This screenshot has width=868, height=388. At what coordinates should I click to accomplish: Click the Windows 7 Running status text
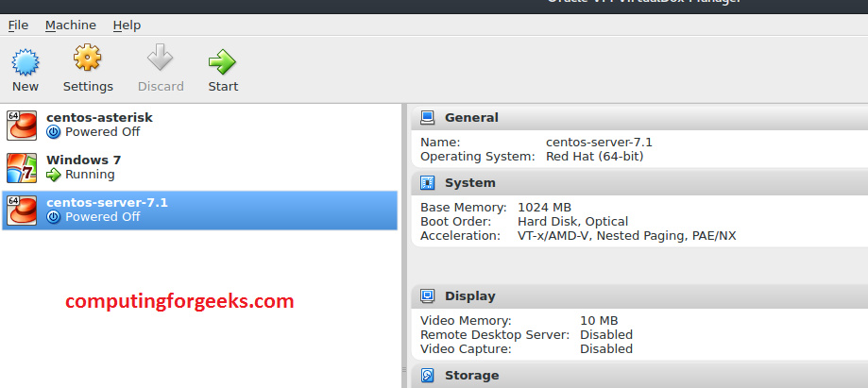click(x=90, y=175)
